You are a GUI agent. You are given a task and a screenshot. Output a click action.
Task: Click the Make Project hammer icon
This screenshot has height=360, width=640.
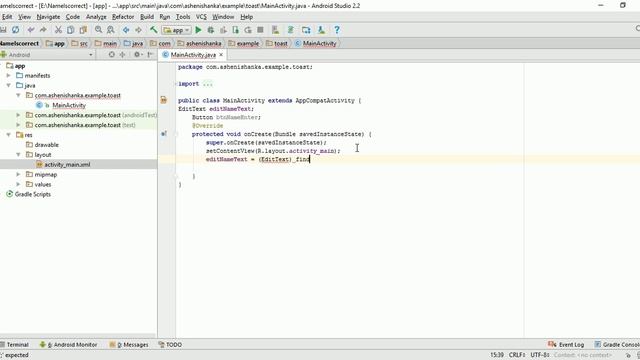(153, 30)
